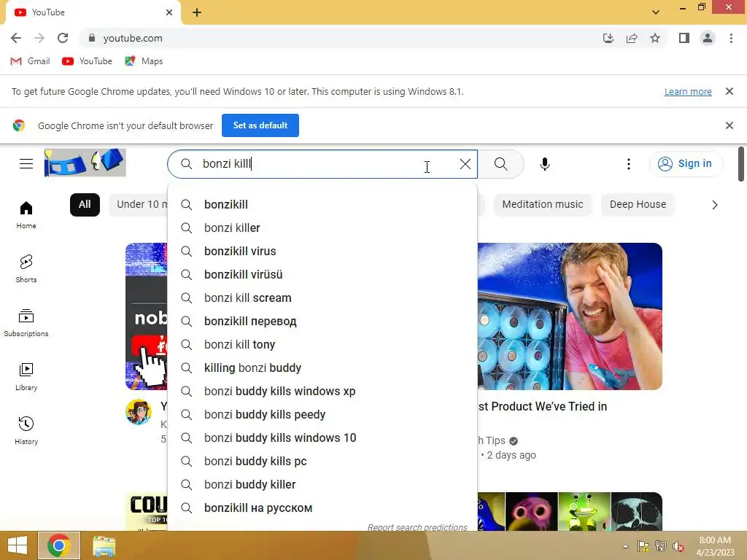Open the Gmail bookmark

click(30, 61)
